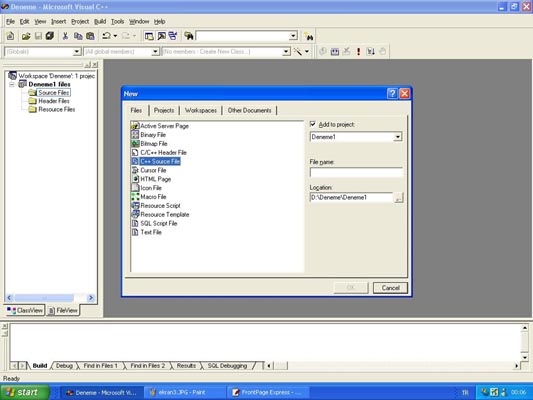Viewport: 533px width, 400px height.
Task: Switch to the Other Documents tab
Action: point(250,110)
